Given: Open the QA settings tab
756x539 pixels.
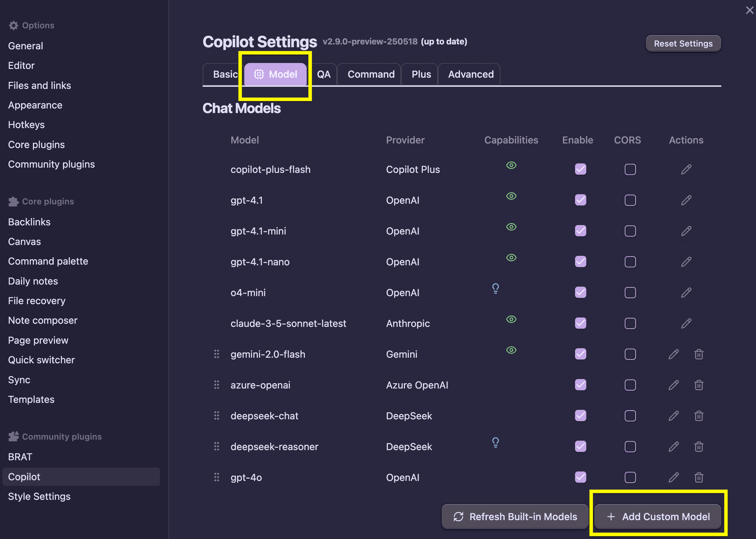Looking at the screenshot, I should click(324, 74).
